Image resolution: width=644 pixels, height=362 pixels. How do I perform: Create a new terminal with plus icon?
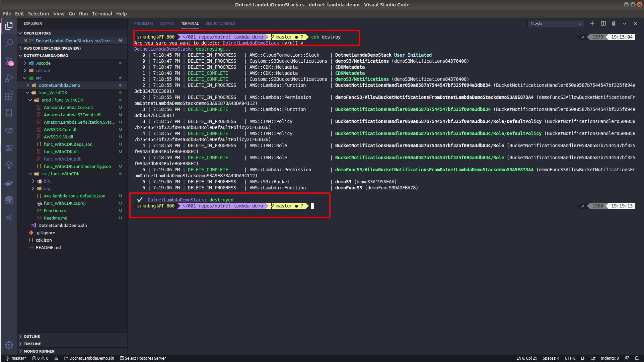coord(592,23)
